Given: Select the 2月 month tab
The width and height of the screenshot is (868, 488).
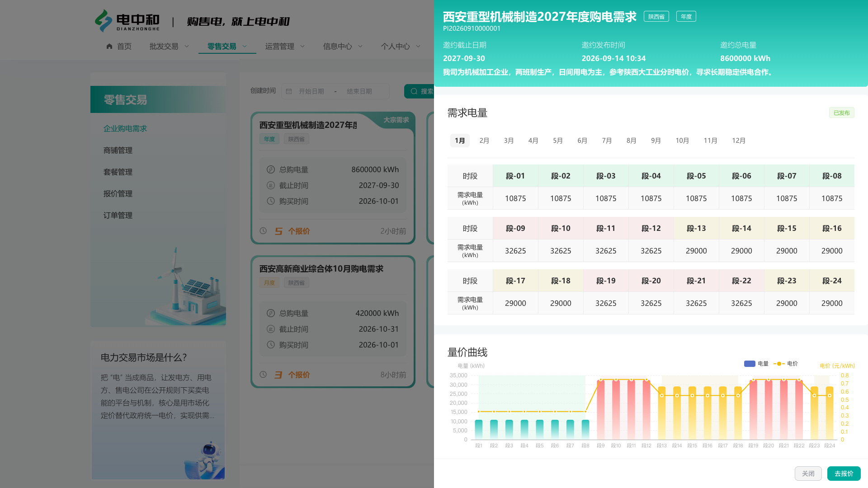Looking at the screenshot, I should tap(484, 141).
